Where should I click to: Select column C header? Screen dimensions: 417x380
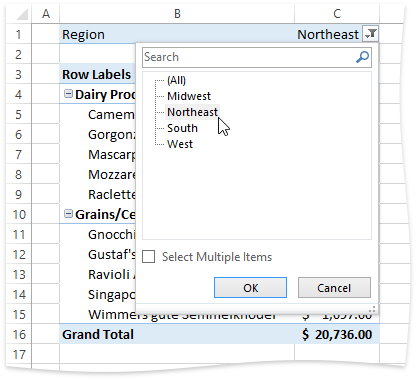(x=337, y=13)
